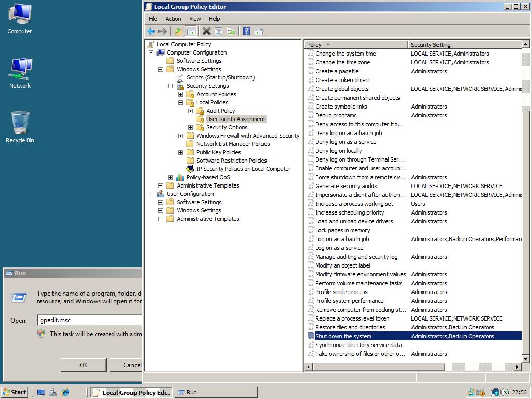
Task: Click the Scripts (Startup/Shutdown) icon in the tree
Action: coord(180,78)
